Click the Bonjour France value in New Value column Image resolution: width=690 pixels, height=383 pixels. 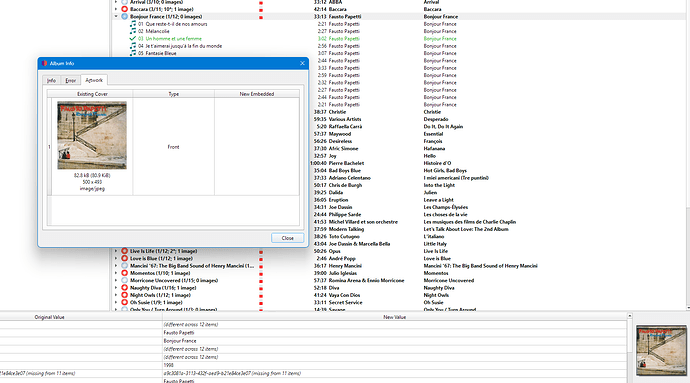point(180,341)
